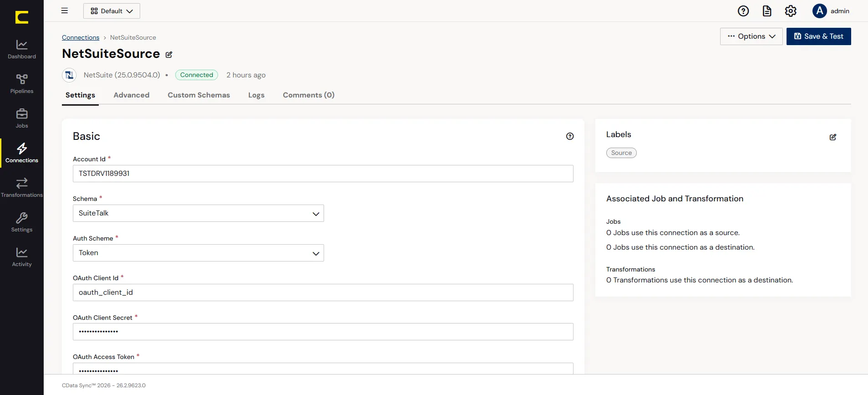Click the gear settings icon in header
The width and height of the screenshot is (868, 395).
tap(791, 11)
